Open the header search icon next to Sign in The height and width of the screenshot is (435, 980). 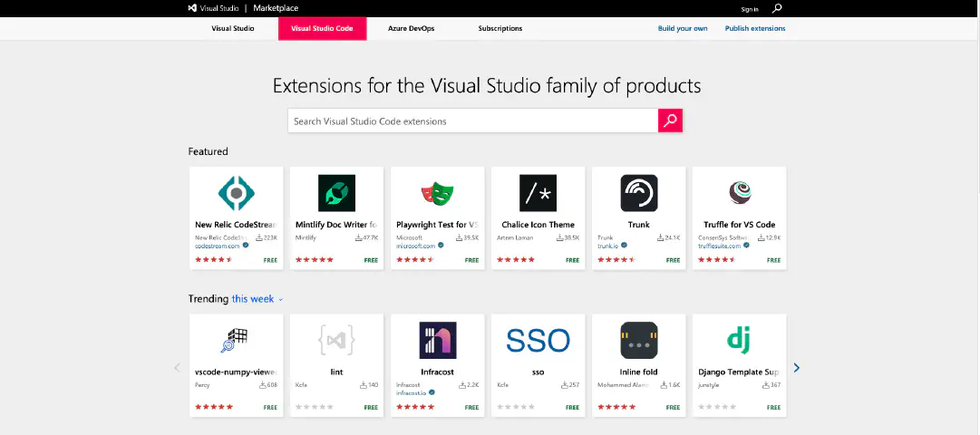[777, 8]
